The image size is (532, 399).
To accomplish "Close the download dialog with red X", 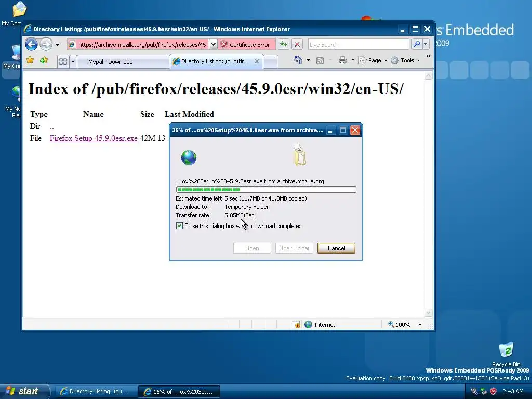I will (355, 130).
